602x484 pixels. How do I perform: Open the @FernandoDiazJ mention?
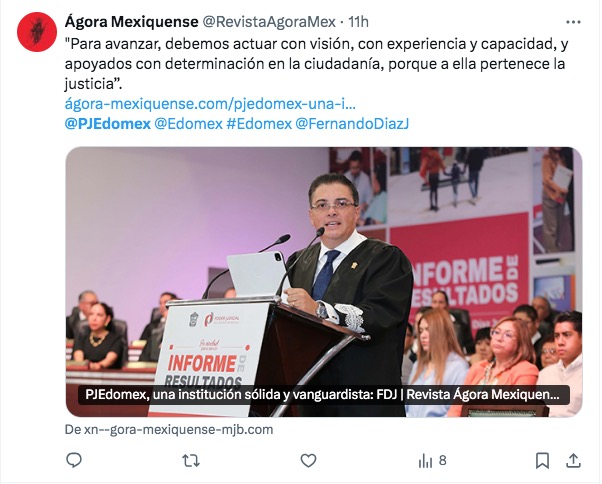[x=352, y=124]
